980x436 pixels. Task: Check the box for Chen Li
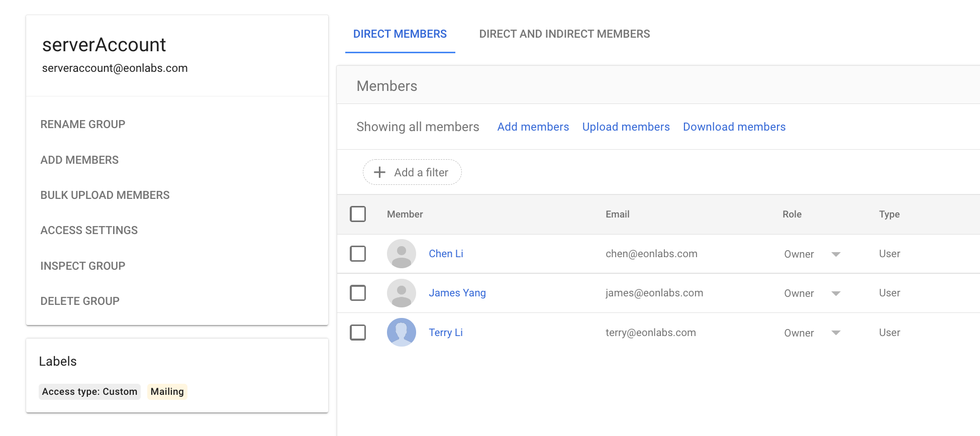[358, 254]
